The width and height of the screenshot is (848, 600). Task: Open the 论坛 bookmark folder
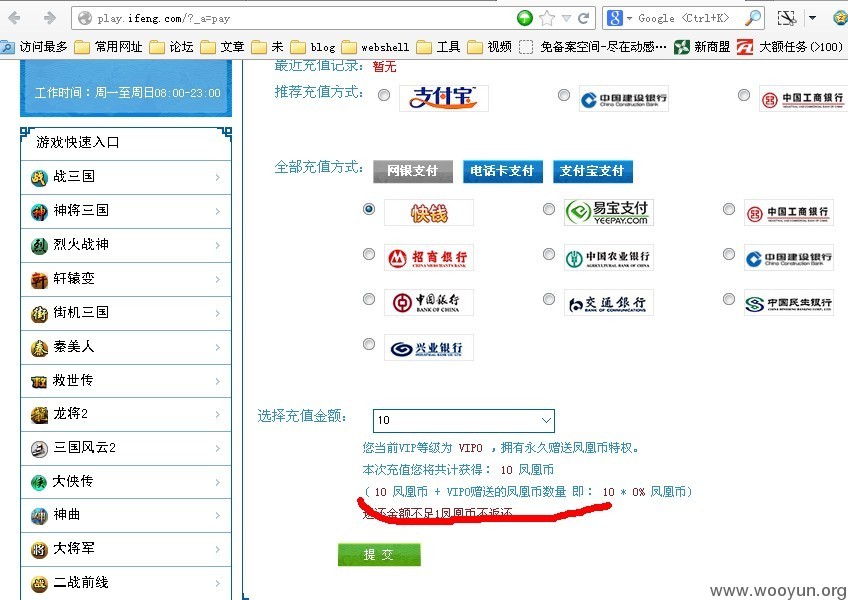171,47
